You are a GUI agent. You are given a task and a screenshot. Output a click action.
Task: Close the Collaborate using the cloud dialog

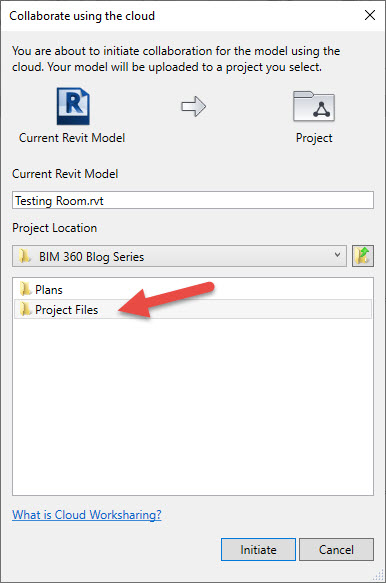370,15
